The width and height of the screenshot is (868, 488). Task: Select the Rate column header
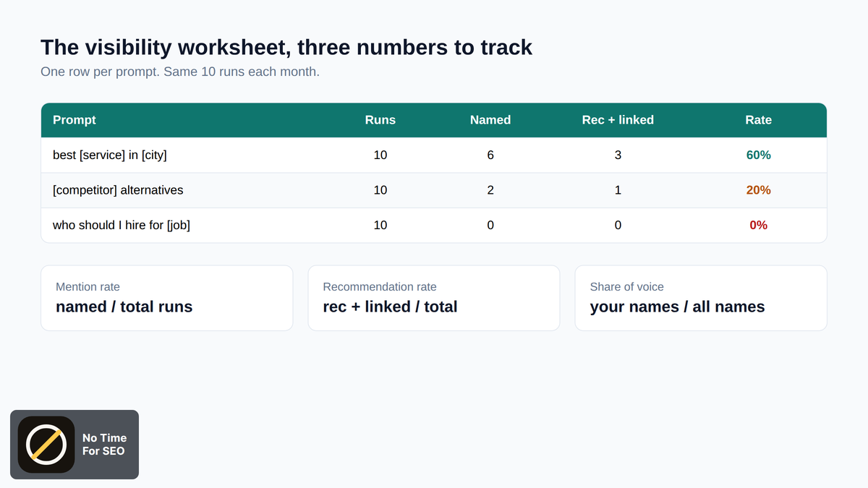[x=759, y=120]
